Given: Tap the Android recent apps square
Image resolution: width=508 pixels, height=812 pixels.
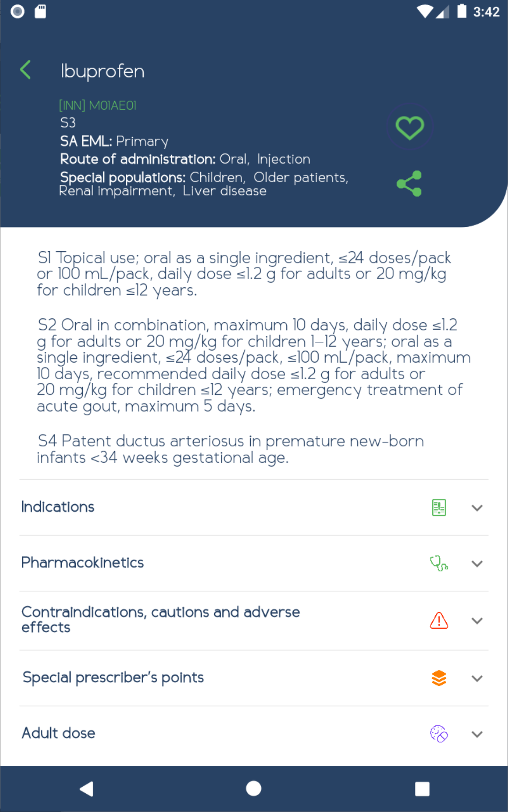Looking at the screenshot, I should pos(422,788).
